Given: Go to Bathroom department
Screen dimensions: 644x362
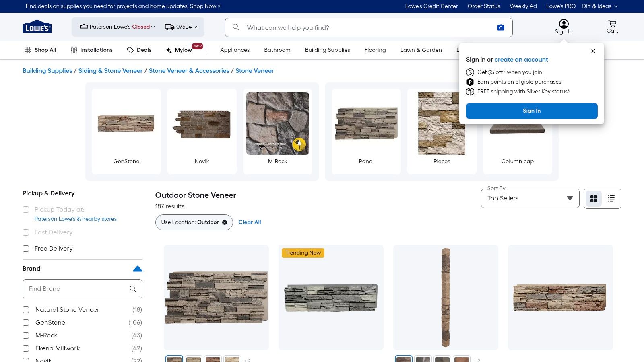Looking at the screenshot, I should [x=277, y=50].
